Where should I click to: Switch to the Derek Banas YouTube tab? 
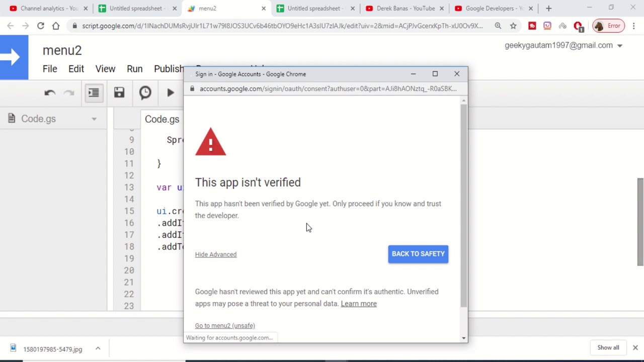click(405, 9)
